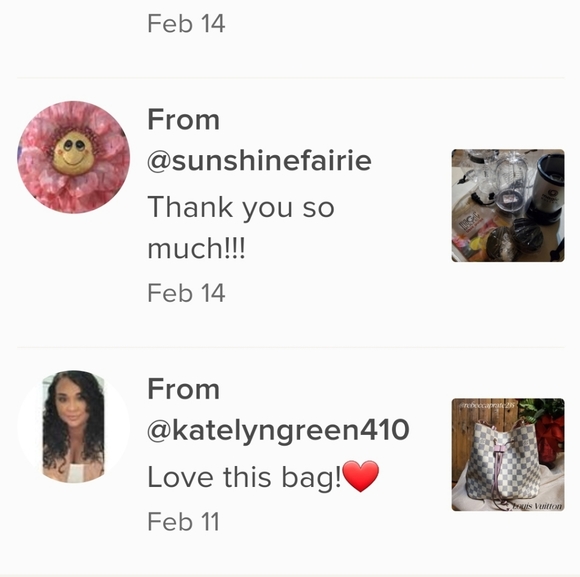Tap the rebeccaprate watermark on the bag photo
The width and height of the screenshot is (580, 577).
click(488, 405)
